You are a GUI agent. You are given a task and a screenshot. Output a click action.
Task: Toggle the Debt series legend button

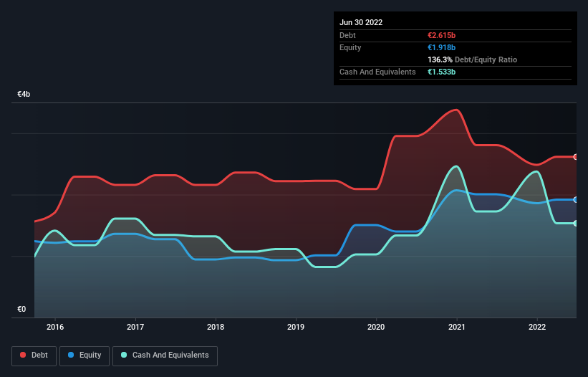(34, 355)
